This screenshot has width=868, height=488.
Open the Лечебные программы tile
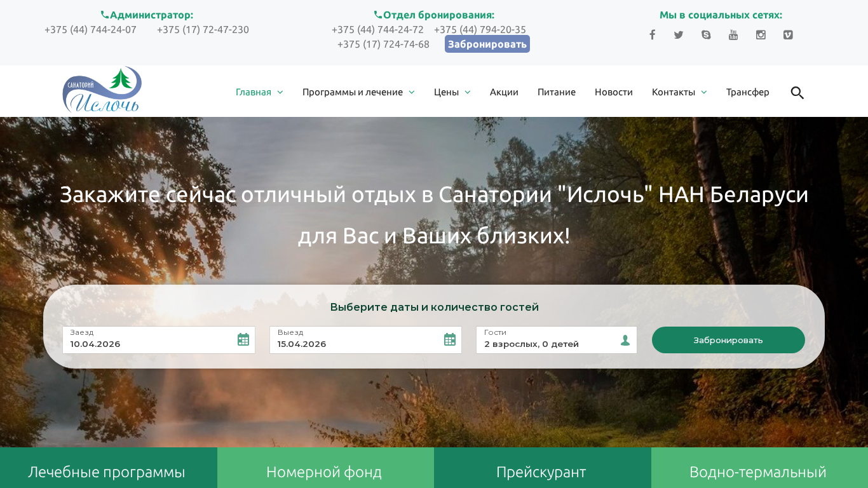pyautogui.click(x=109, y=468)
